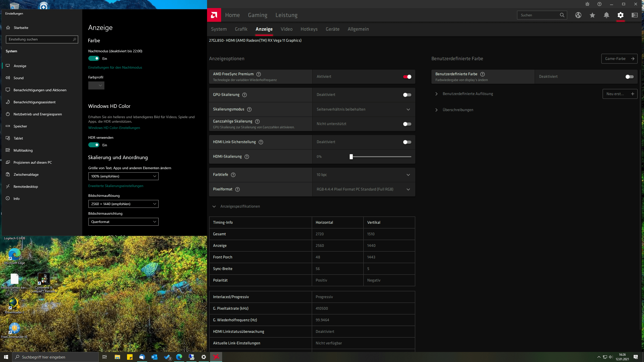The image size is (644, 362).
Task: Click the Einstellung suchen field
Action: [x=42, y=39]
